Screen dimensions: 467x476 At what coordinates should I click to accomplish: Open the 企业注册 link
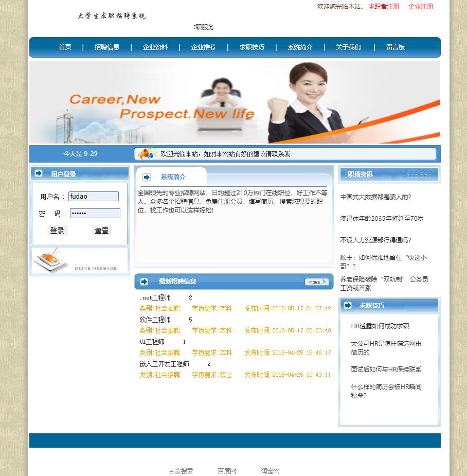click(421, 7)
